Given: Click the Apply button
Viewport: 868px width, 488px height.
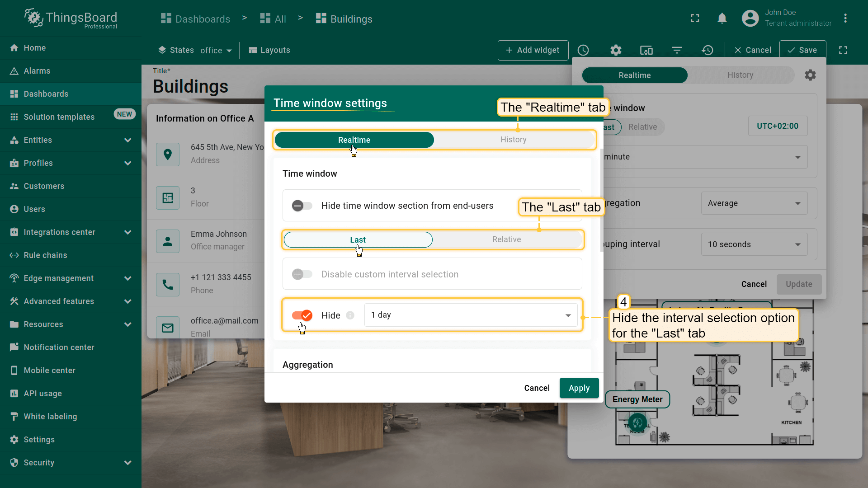Looking at the screenshot, I should 579,388.
